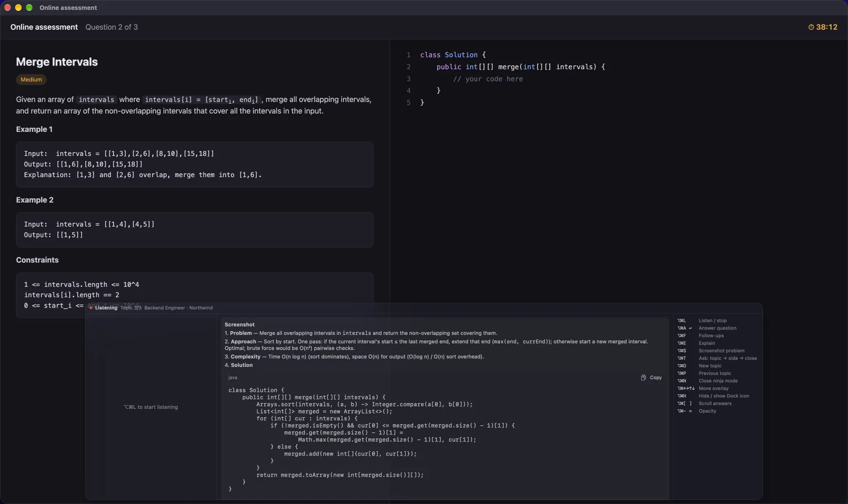Click the 38:12 countdown timer text
This screenshot has width=848, height=504.
(827, 27)
